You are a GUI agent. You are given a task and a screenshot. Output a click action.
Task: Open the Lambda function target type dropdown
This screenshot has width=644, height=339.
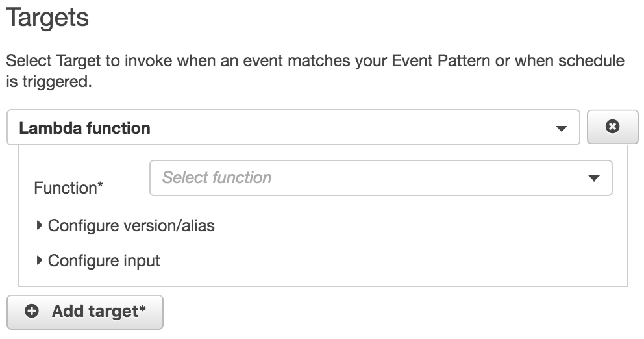click(x=292, y=128)
